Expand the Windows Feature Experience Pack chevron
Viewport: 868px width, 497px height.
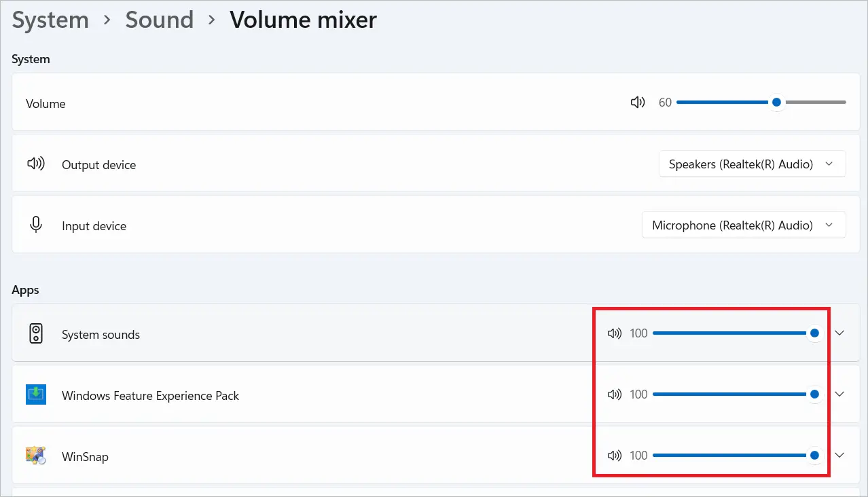coord(839,394)
